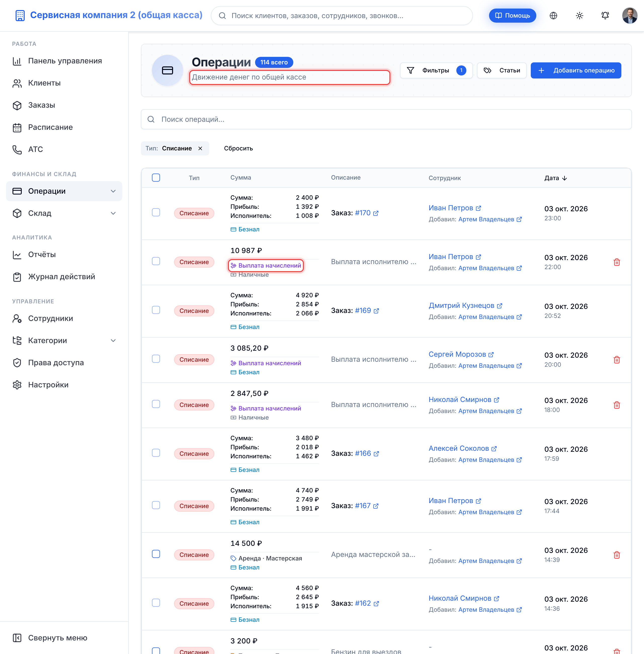Viewport: 644px width, 654px height.
Task: Expand the Категории sidebar submenu
Action: pos(113,340)
